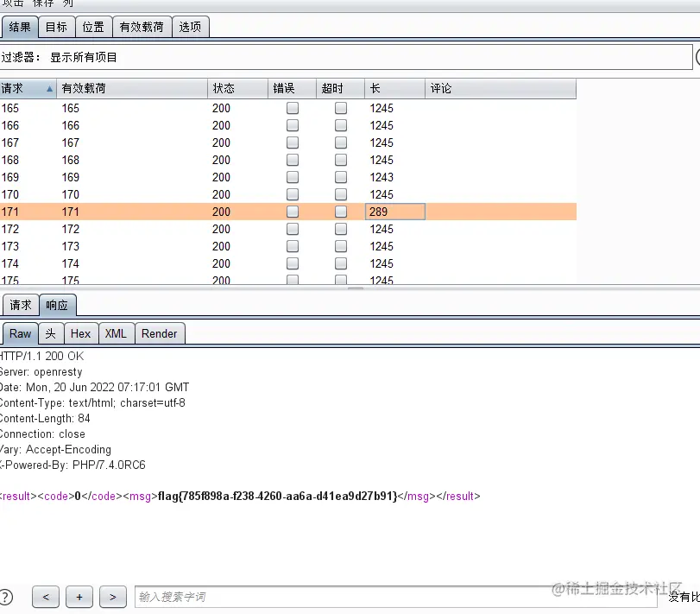Show the 响应 message tab
Screen dimensions: 700x614
point(57,306)
